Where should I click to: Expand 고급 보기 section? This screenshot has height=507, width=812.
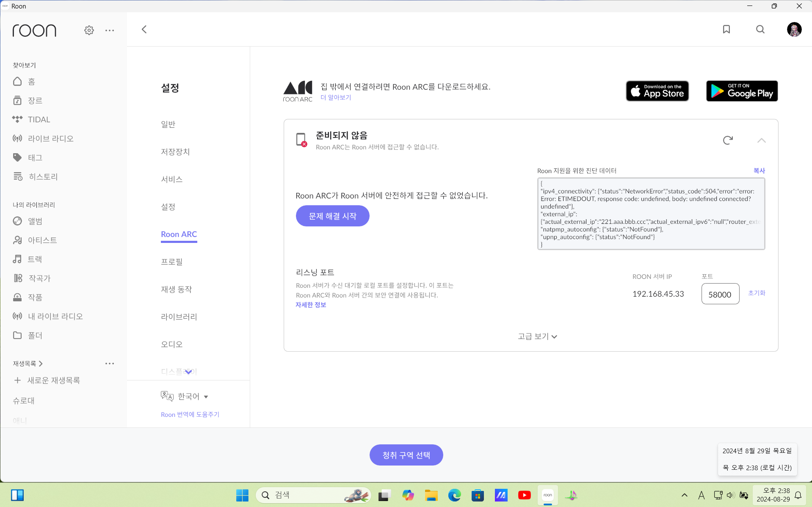tap(537, 336)
